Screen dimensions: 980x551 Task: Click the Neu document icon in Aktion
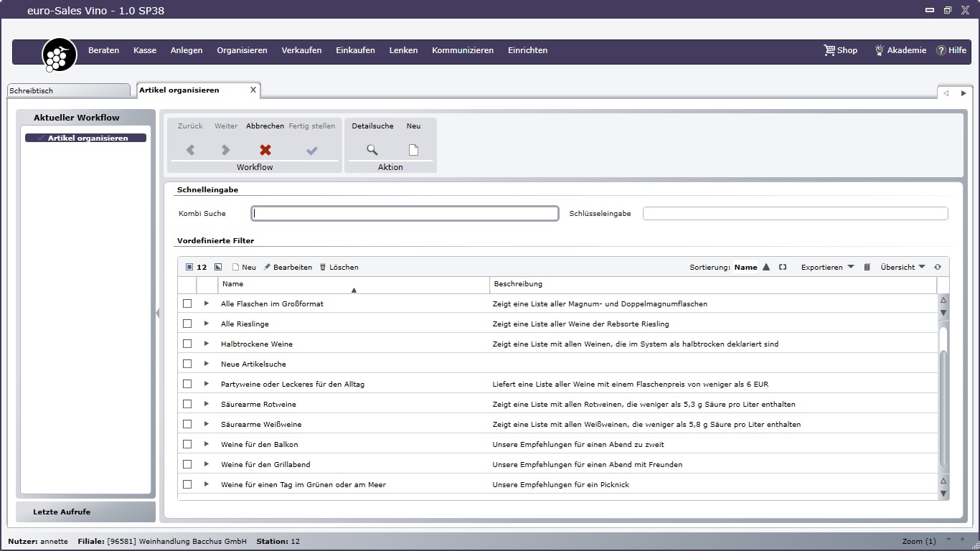[413, 150]
